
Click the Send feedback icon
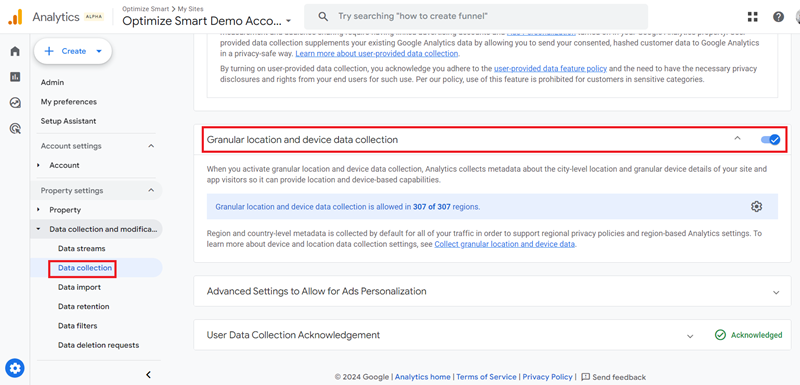point(586,377)
